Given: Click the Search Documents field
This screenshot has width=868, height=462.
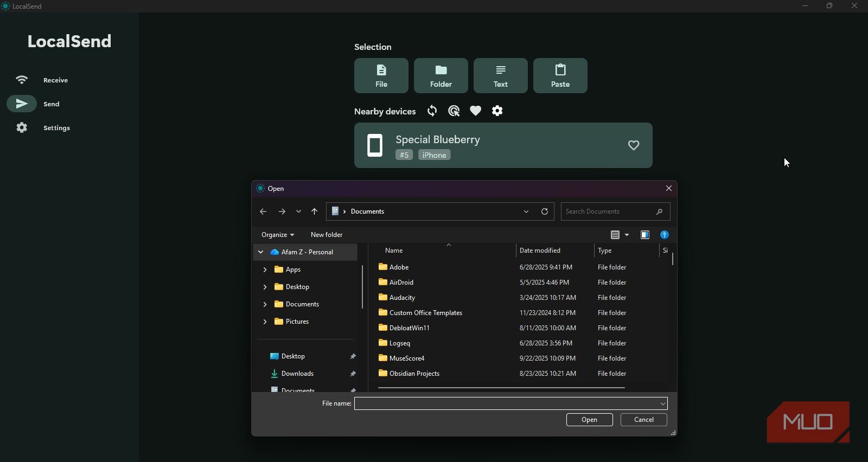Looking at the screenshot, I should (615, 211).
